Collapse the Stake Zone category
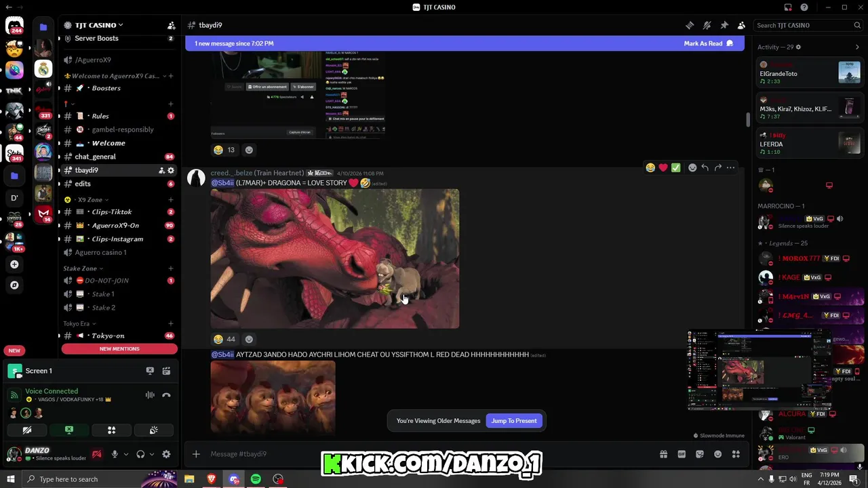The image size is (868, 488). [83, 268]
